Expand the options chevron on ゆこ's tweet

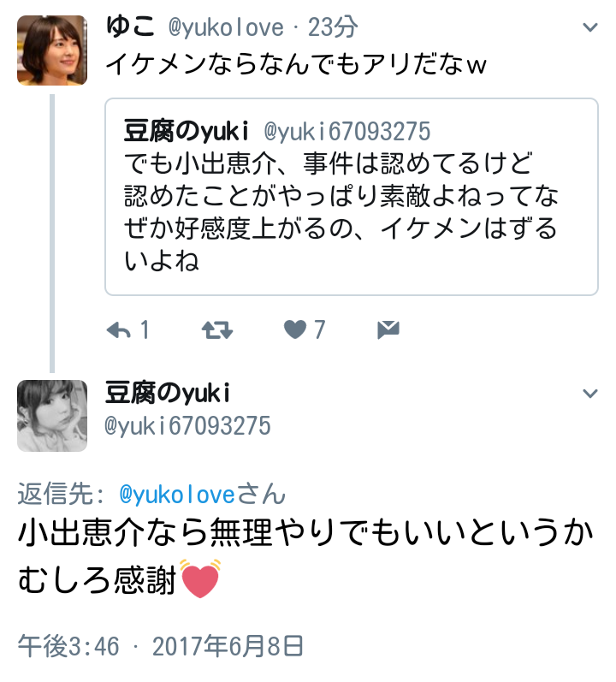[589, 28]
